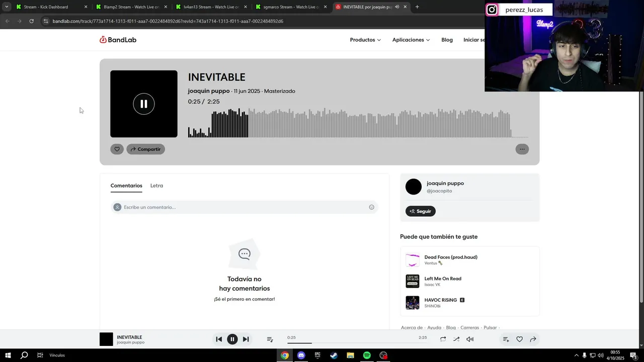Follow joaquin puppo with Seguir button

(421, 211)
